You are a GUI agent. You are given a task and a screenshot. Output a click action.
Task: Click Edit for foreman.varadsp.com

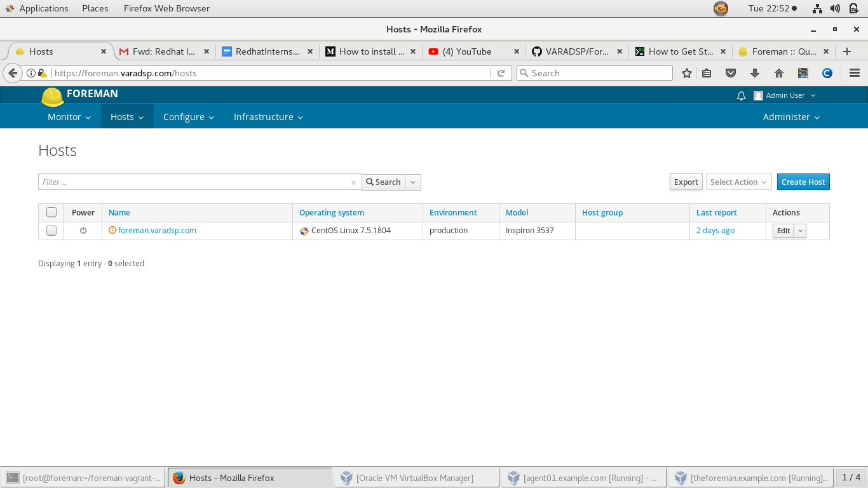pos(783,231)
